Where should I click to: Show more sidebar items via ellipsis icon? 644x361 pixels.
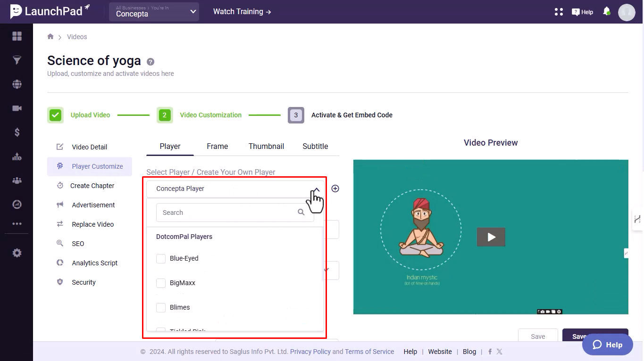[17, 224]
